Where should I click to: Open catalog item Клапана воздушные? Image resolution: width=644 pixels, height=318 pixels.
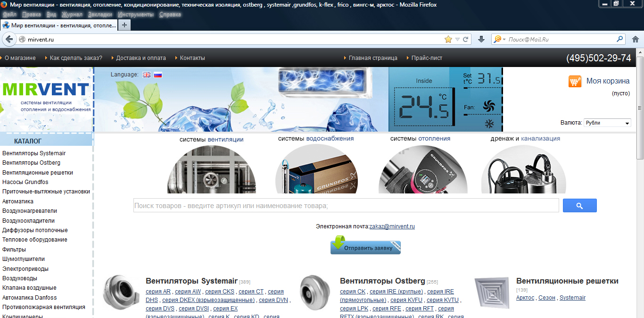(x=29, y=288)
